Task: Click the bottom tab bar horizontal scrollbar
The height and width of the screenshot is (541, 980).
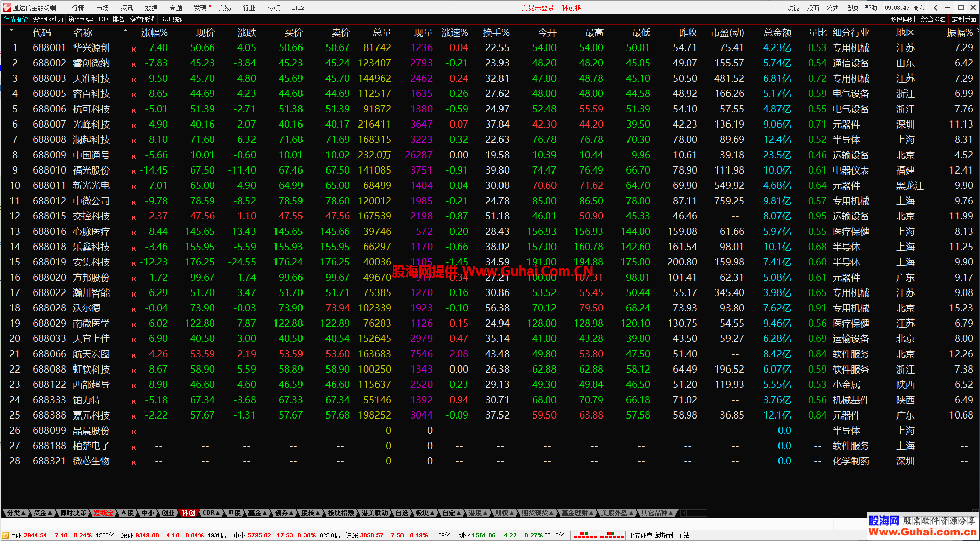Action: click(694, 513)
